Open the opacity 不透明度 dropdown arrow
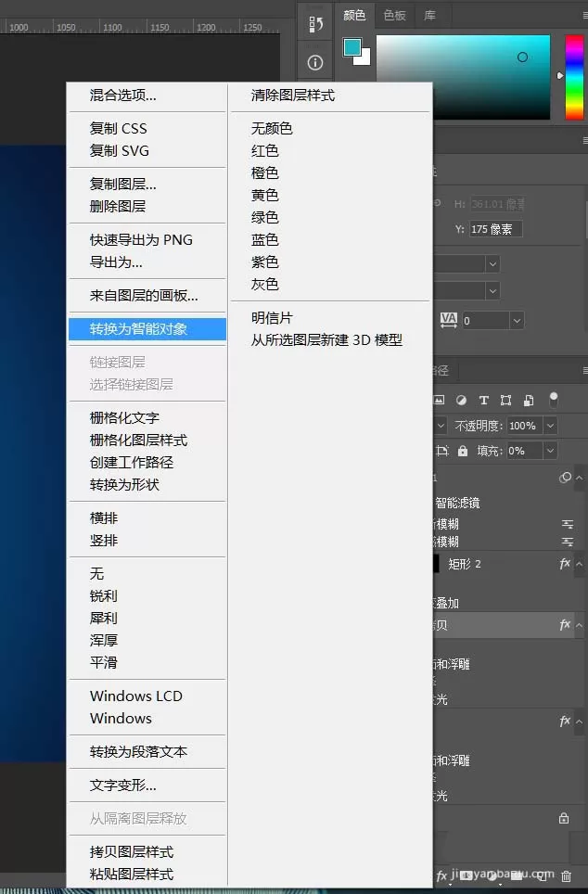588x894 pixels. (550, 426)
